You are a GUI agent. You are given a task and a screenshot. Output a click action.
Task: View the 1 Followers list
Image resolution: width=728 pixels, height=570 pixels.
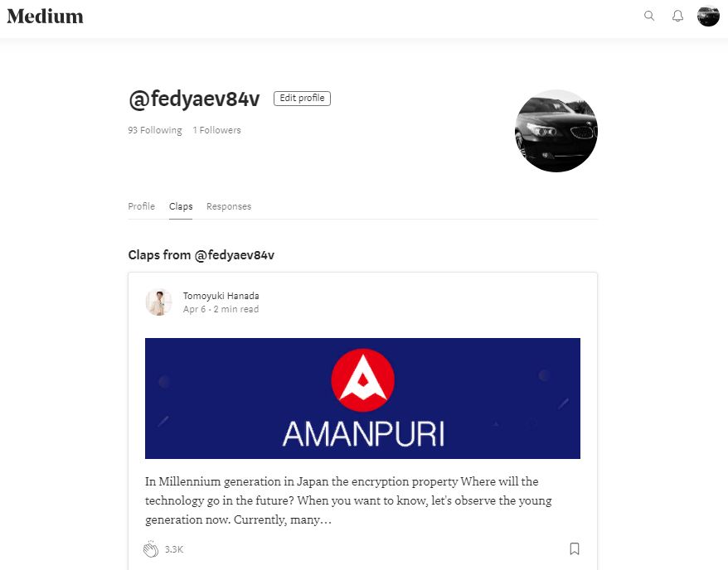coord(216,130)
